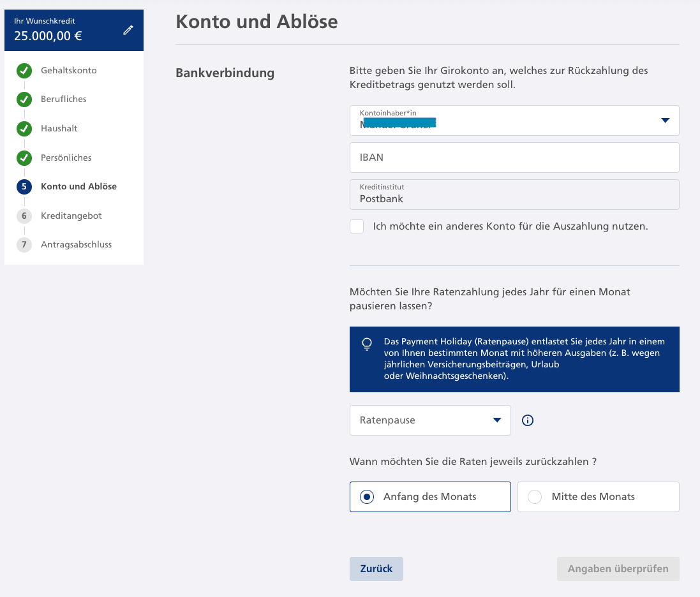700x597 pixels.
Task: Click the green checkmark beside Haushalt
Action: (x=24, y=128)
